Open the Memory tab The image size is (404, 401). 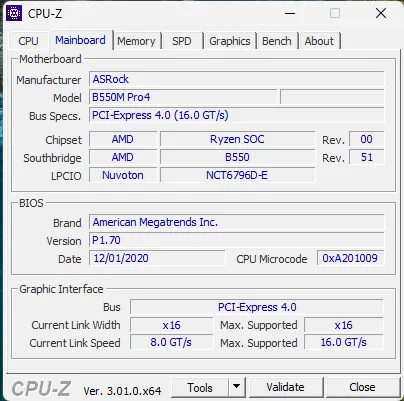pyautogui.click(x=136, y=41)
